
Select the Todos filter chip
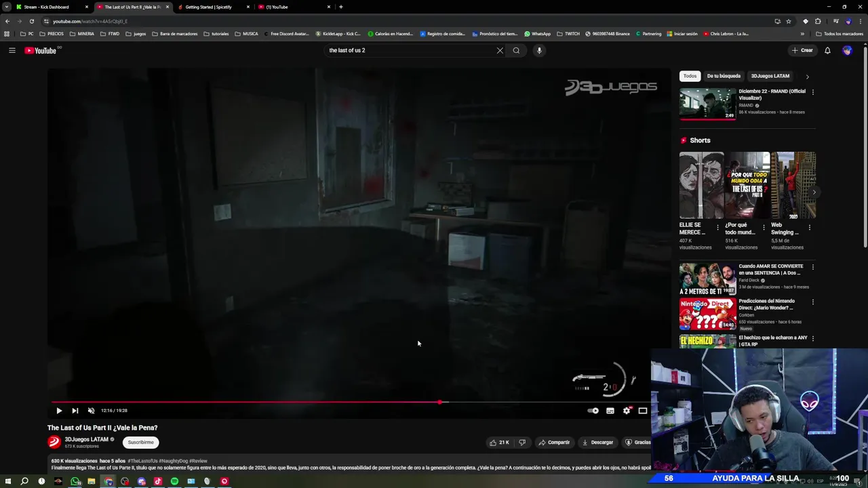690,76
